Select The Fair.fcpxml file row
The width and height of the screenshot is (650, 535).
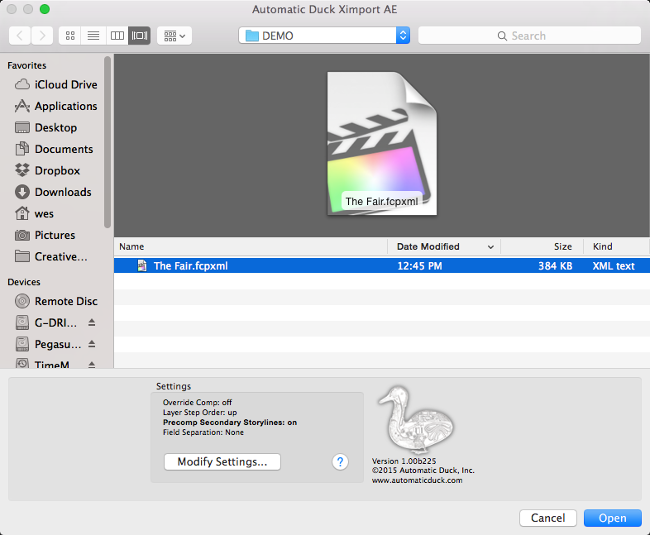382,266
